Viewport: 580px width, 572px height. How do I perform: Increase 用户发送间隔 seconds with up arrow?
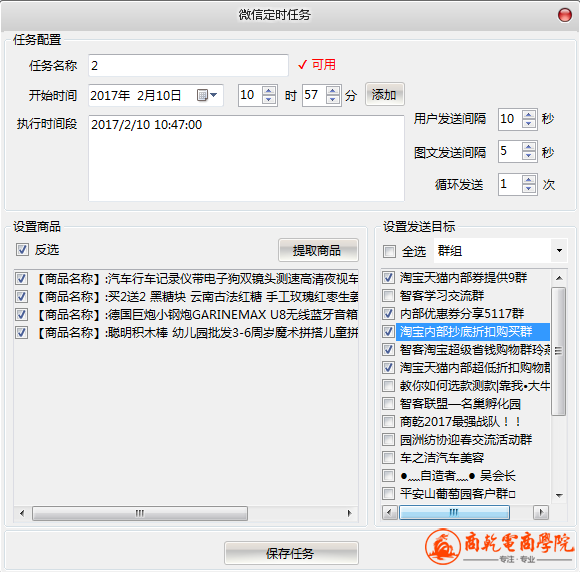529,115
